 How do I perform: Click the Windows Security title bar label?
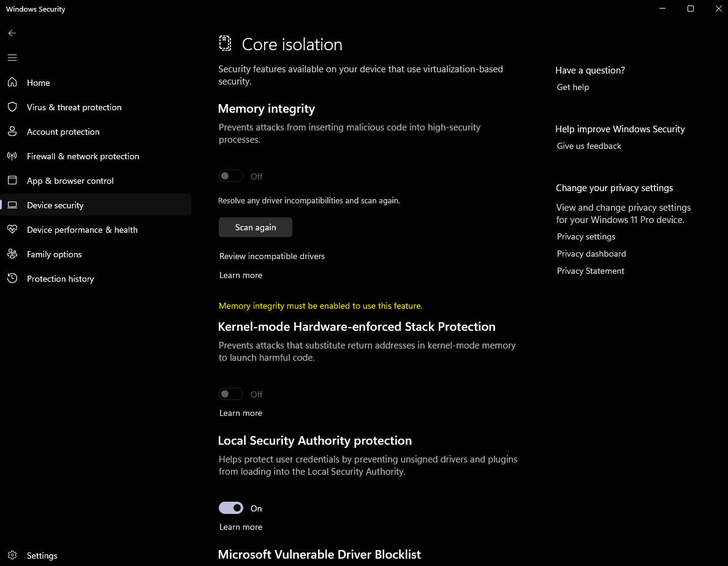[35, 9]
